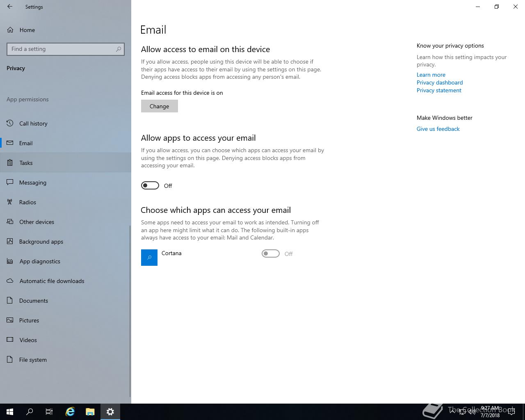Click the volume speaker tray icon
Viewport: 525px width, 420px height.
(472, 412)
